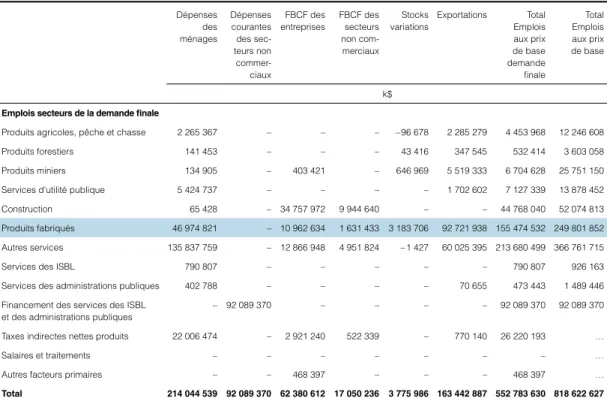Select cell value 92 721 938
This screenshot has width=607, height=398.
(464, 228)
